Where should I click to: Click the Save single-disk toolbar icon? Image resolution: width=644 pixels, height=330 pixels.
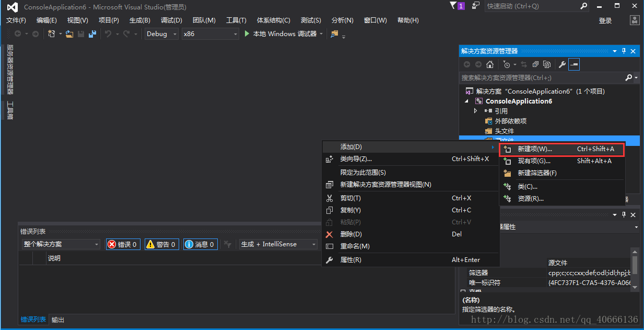(x=81, y=34)
